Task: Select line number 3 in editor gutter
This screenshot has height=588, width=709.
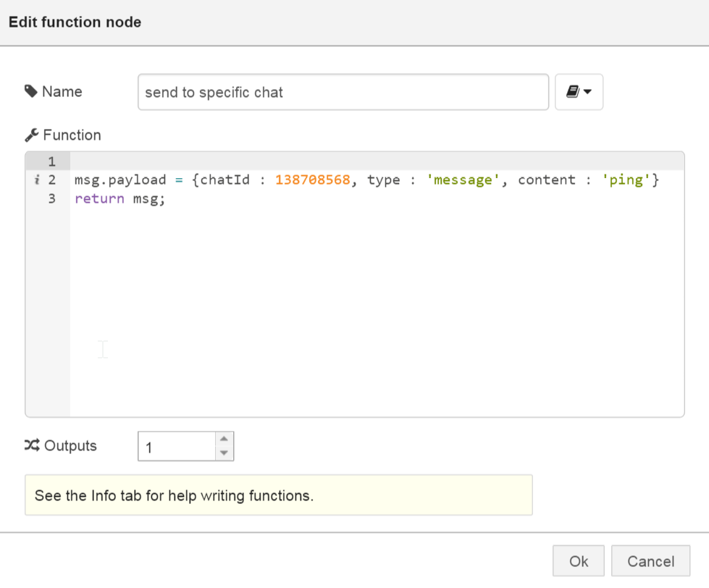Action: 51,199
